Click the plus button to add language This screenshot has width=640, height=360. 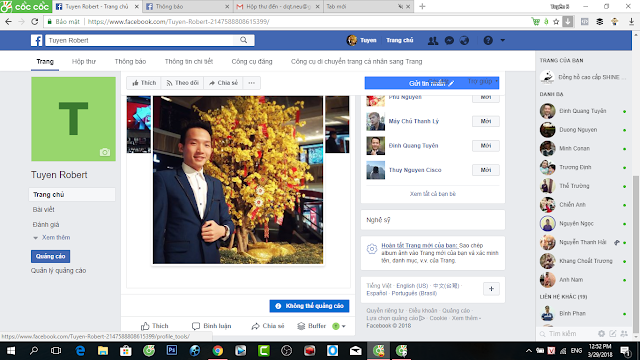click(x=491, y=289)
